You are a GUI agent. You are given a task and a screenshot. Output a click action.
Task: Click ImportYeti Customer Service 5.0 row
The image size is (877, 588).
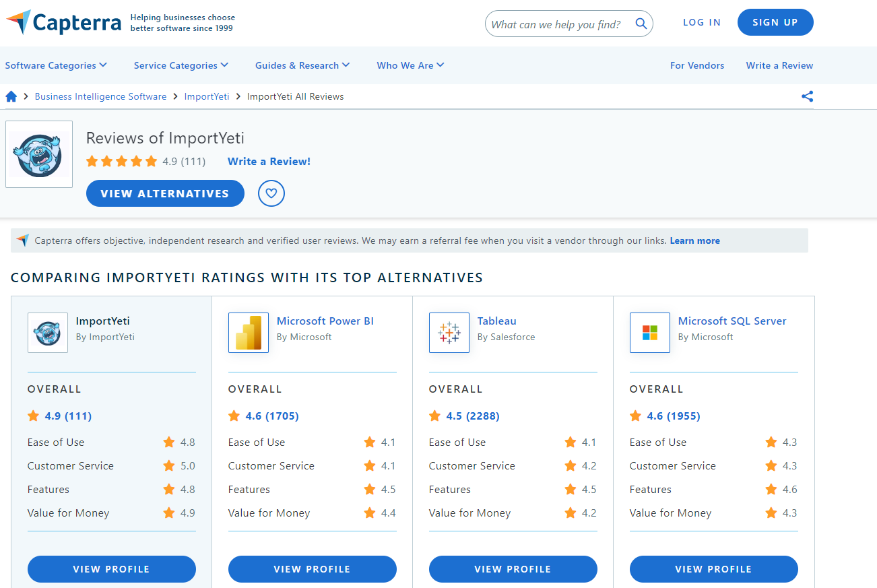coord(112,466)
